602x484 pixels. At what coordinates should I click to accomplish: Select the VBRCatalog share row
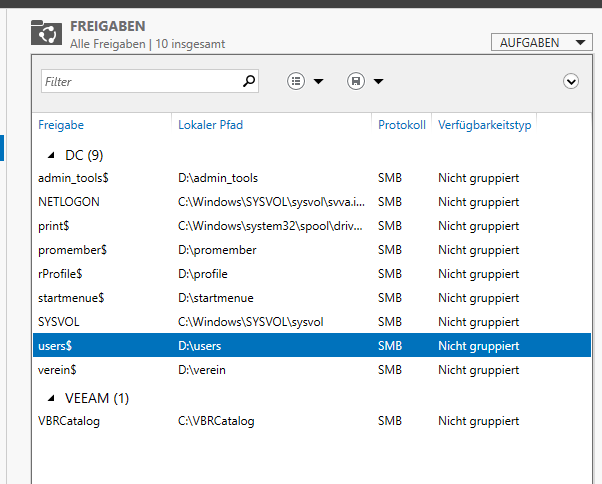click(x=312, y=421)
